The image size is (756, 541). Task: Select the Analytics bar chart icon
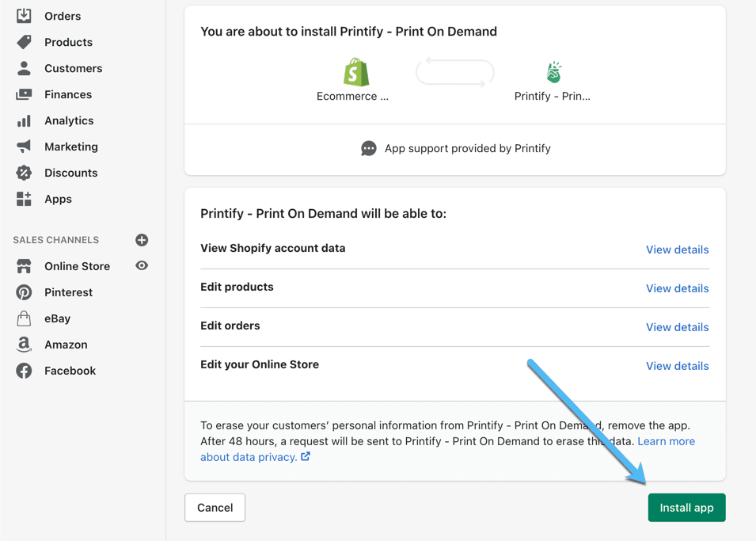pos(24,120)
